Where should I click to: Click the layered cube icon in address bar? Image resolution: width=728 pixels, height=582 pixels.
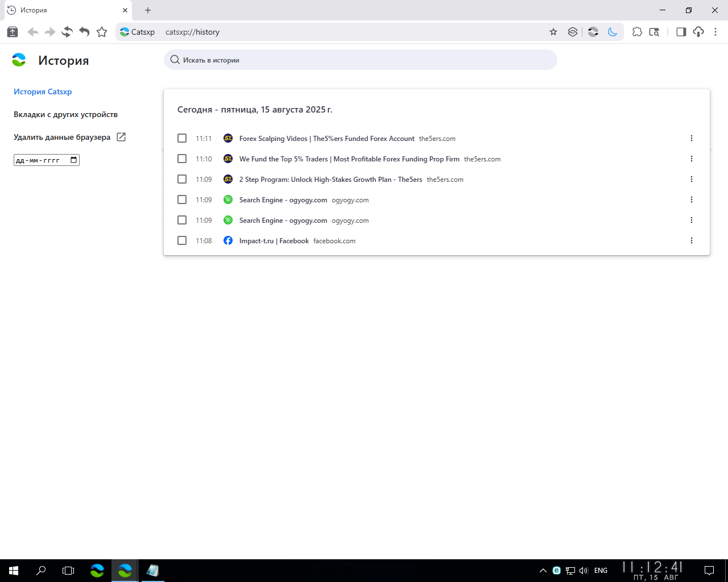click(x=573, y=32)
